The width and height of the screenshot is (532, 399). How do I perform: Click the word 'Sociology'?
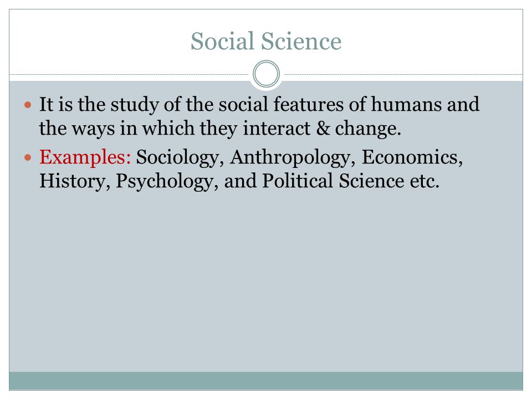tap(180, 158)
